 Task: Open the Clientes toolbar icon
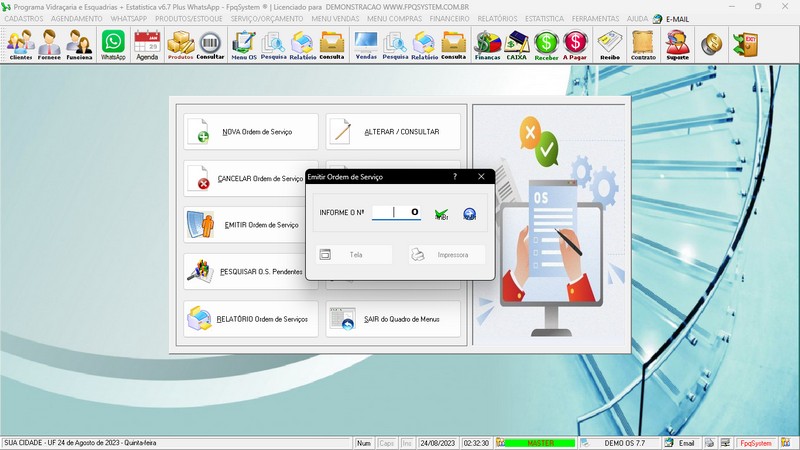20,45
